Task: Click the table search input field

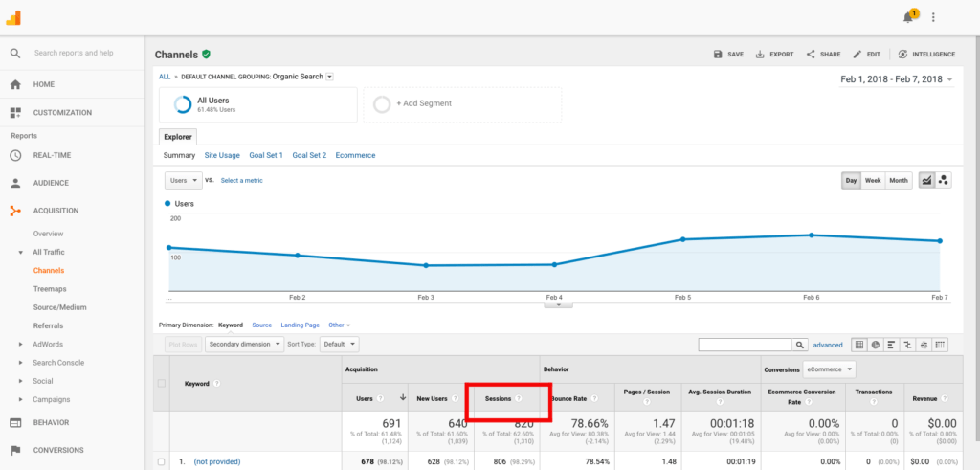Action: click(x=745, y=345)
